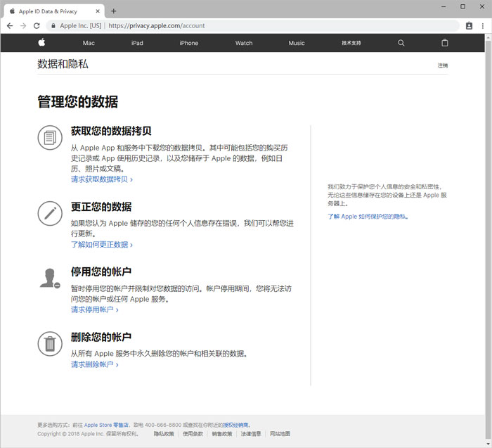Reload the page with refresh icon
This screenshot has width=492, height=448.
click(x=37, y=26)
